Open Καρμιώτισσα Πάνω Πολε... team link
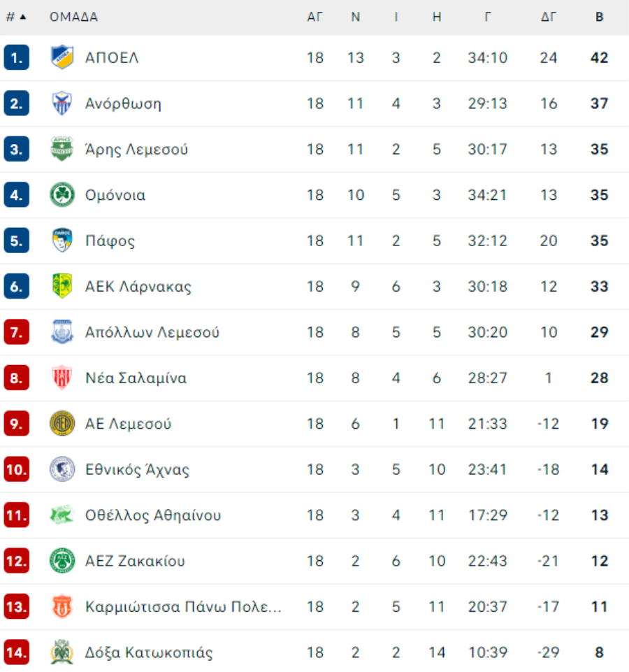The image size is (629, 672). [x=183, y=606]
